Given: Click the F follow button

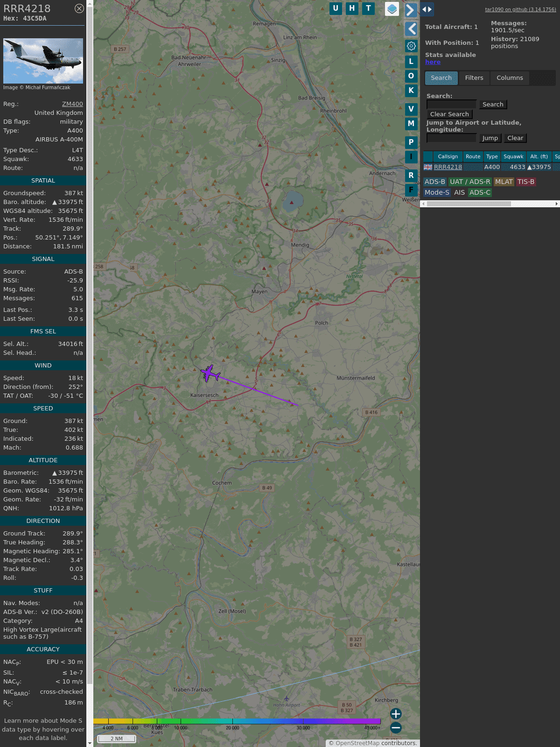Looking at the screenshot, I should coord(411,190).
